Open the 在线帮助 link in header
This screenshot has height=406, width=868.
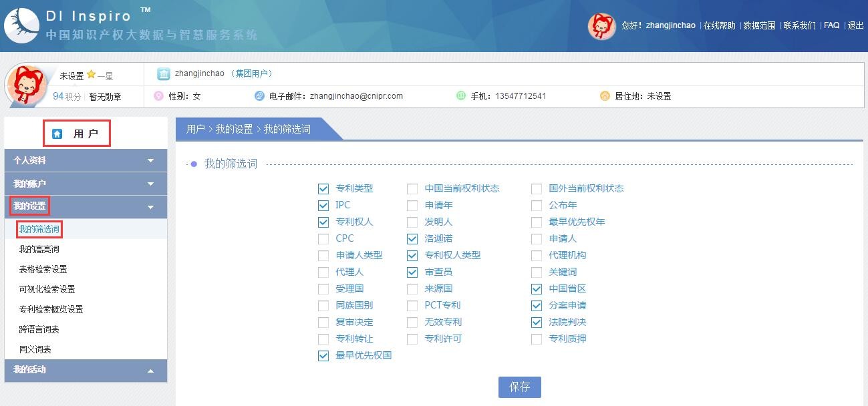click(x=719, y=25)
